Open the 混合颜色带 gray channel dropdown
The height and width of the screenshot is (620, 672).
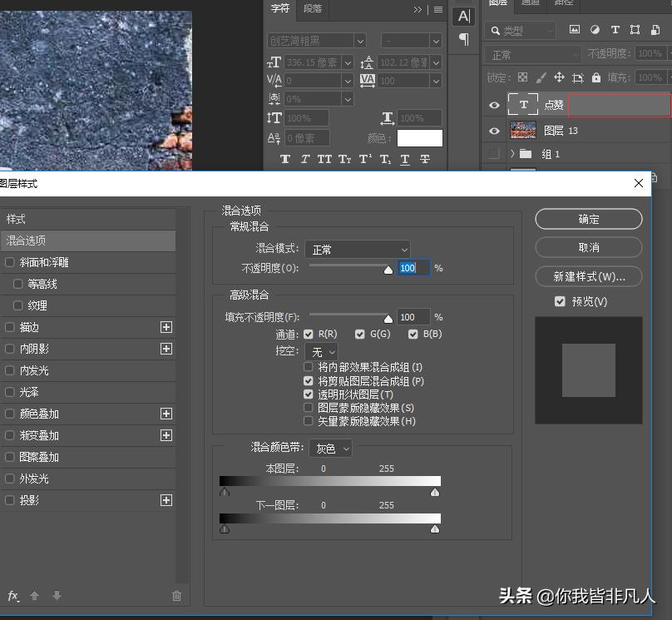tap(330, 449)
